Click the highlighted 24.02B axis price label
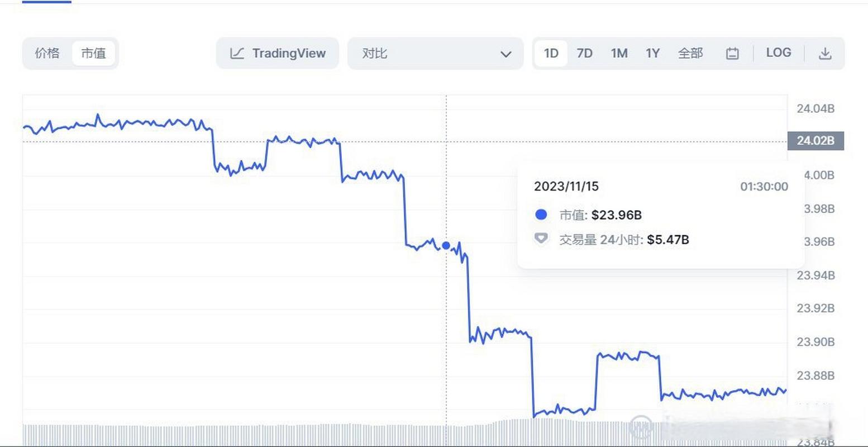This screenshot has width=868, height=447. [x=815, y=141]
